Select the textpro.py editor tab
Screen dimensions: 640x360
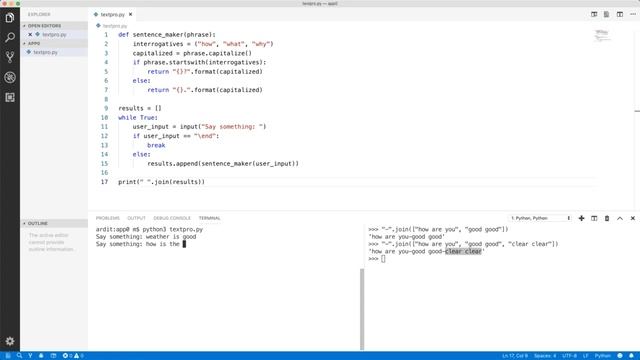(112, 14)
